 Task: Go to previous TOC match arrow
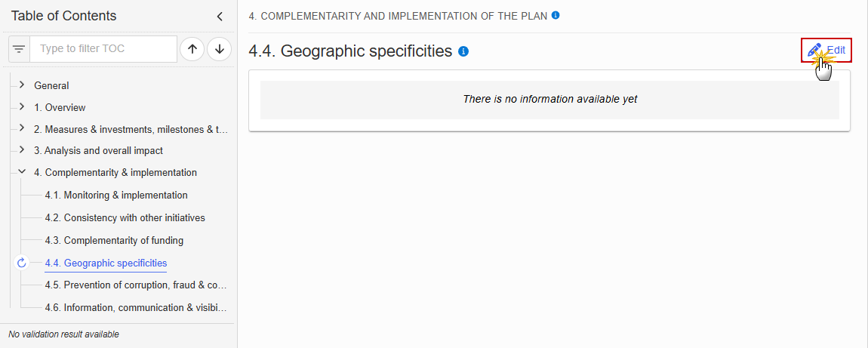point(192,49)
